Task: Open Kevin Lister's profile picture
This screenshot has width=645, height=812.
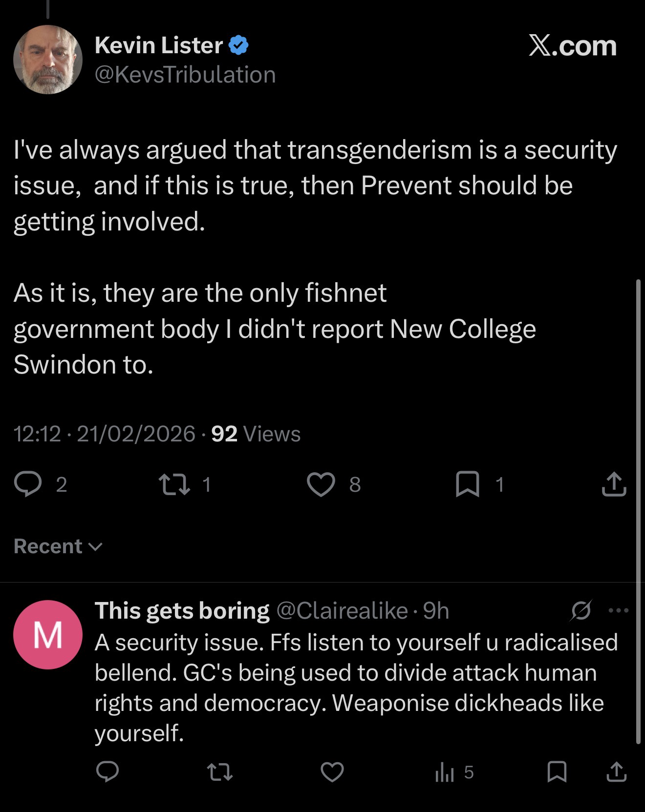Action: 47,60
